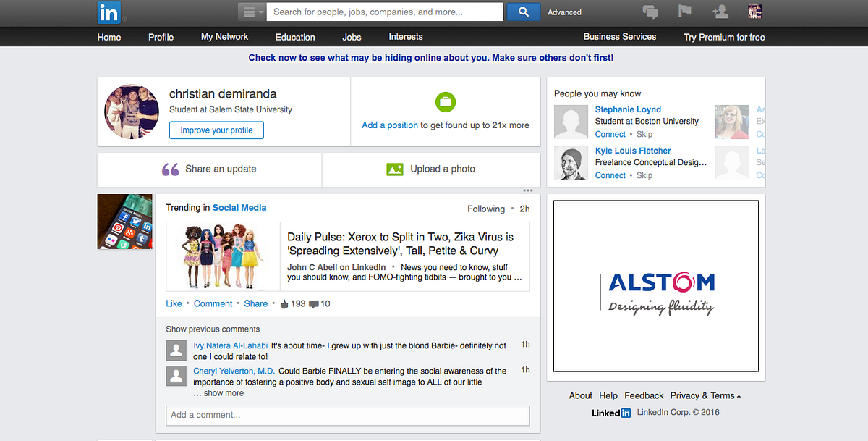Click the Add a position link

click(390, 125)
